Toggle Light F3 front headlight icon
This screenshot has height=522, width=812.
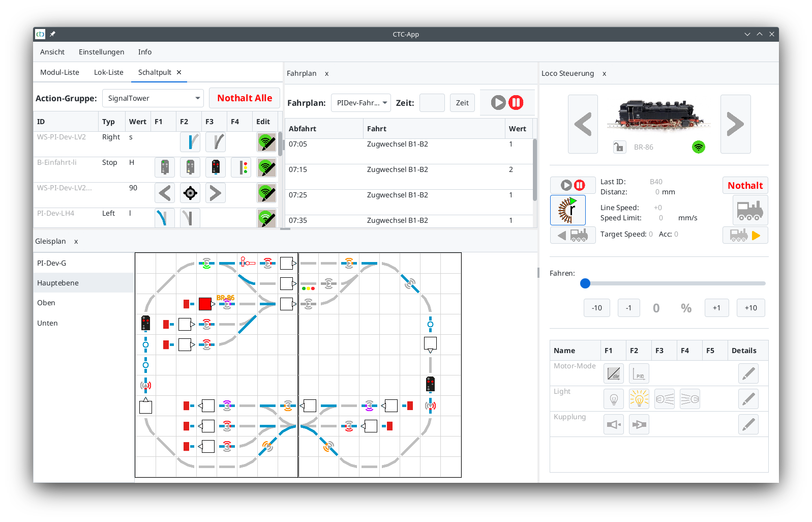tap(665, 399)
